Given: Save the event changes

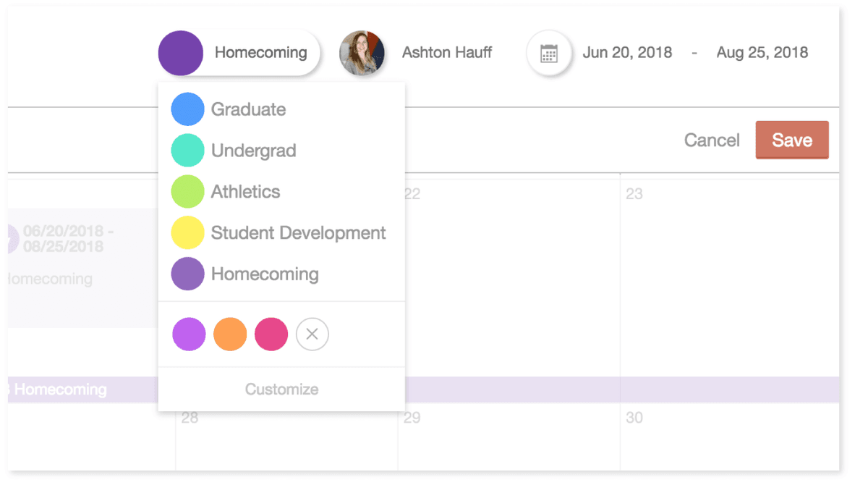Looking at the screenshot, I should point(791,140).
